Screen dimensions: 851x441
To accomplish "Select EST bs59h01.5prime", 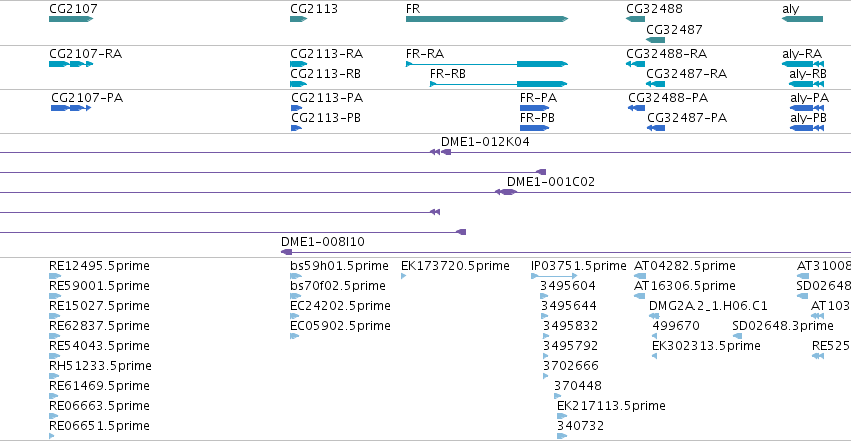I will (295, 276).
